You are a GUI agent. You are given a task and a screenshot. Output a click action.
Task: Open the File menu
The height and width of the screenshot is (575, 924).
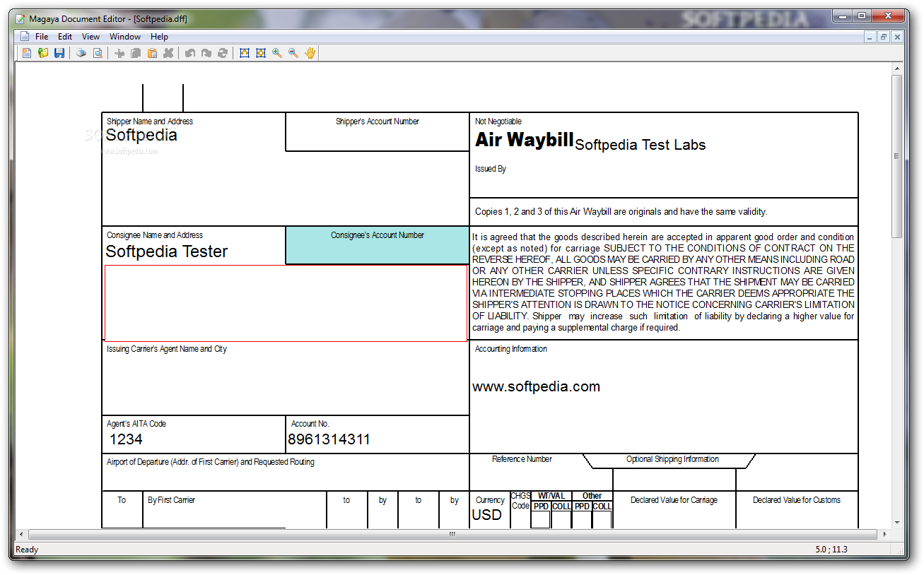42,37
